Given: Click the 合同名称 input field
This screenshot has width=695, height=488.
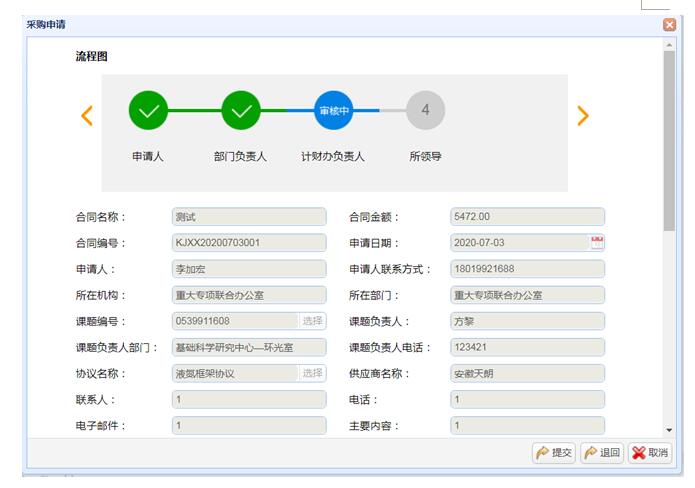Looking at the screenshot, I should [x=249, y=217].
